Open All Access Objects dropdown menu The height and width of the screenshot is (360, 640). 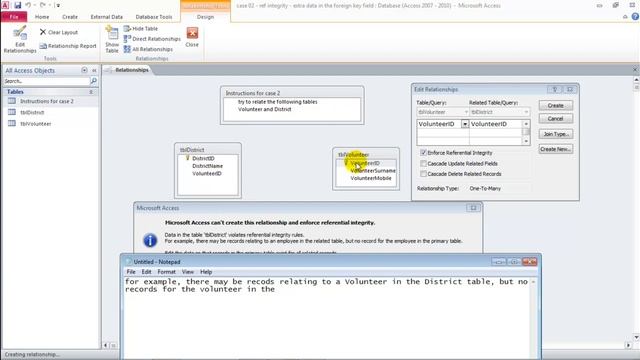[x=84, y=70]
